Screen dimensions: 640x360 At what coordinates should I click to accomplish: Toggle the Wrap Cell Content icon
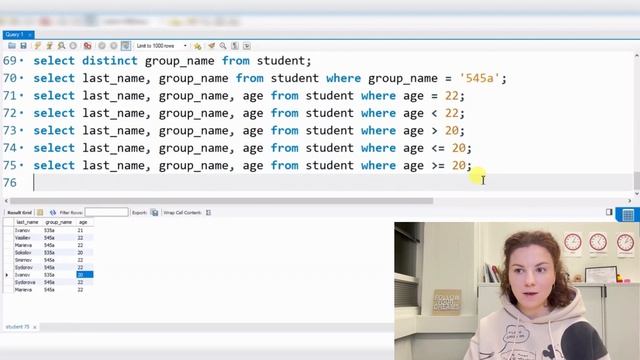click(x=208, y=212)
